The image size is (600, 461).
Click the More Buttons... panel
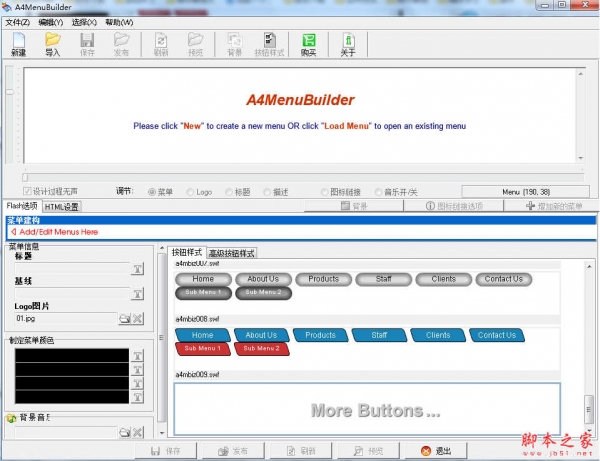[x=367, y=409]
